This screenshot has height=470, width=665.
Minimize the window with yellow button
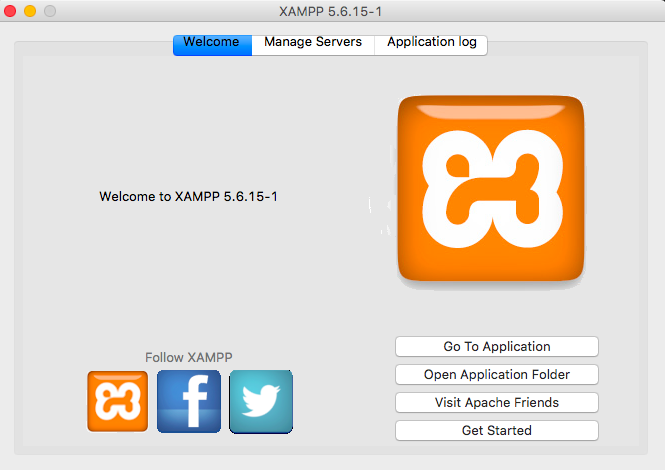pyautogui.click(x=30, y=11)
